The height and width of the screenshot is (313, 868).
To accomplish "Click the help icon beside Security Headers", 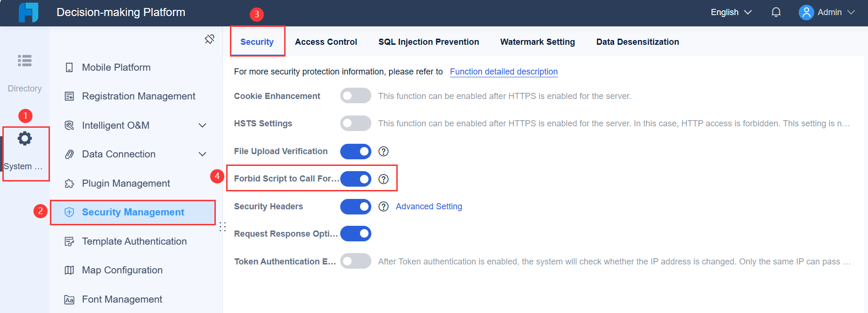I will tap(384, 206).
